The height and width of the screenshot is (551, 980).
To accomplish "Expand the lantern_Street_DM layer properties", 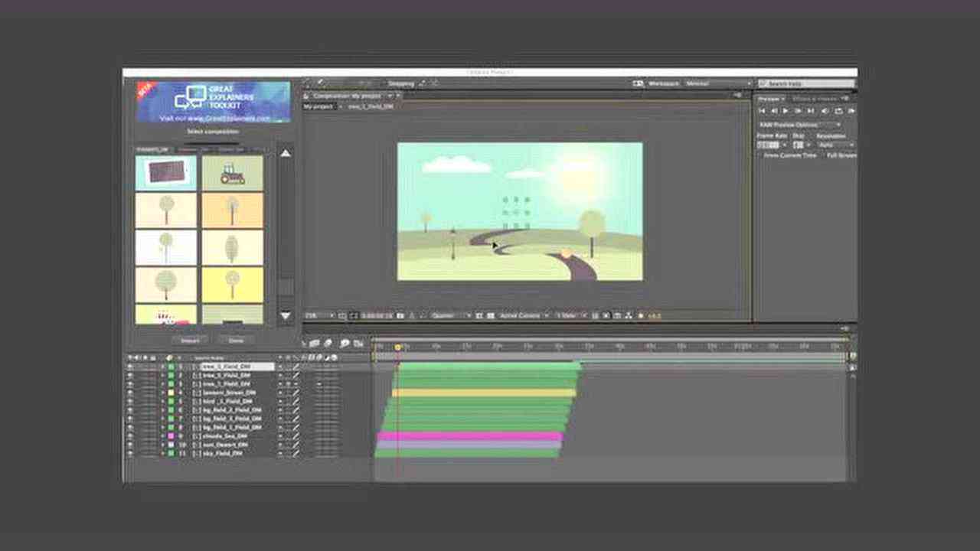I will (x=162, y=393).
